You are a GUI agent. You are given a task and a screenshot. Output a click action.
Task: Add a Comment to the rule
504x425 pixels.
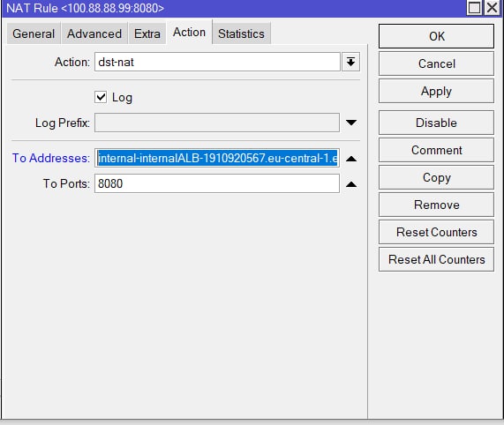click(x=436, y=150)
